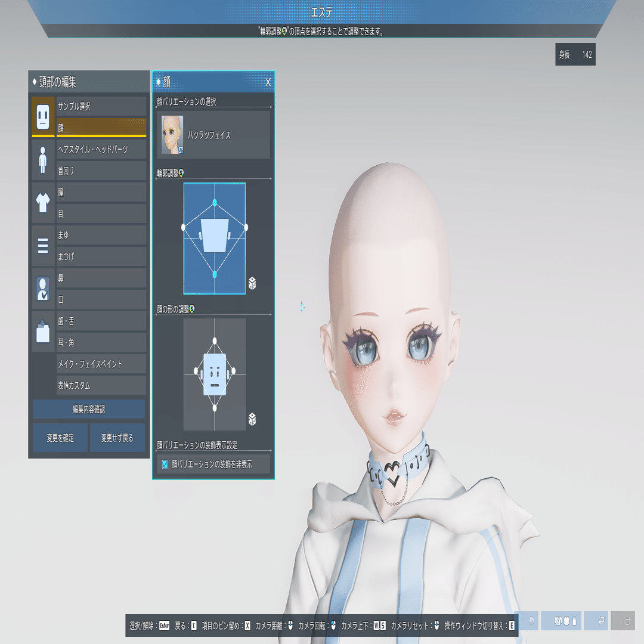Open 首回り menu item

[x=101, y=171]
